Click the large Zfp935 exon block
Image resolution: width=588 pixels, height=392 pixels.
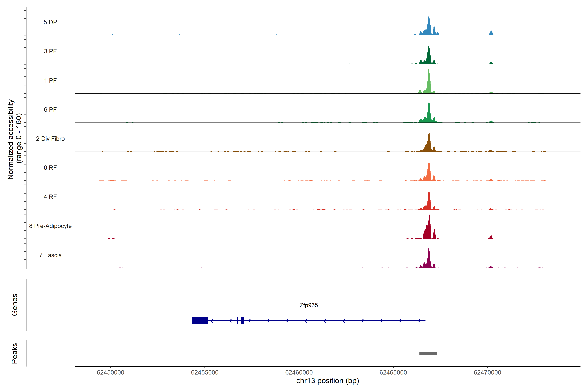click(x=200, y=320)
